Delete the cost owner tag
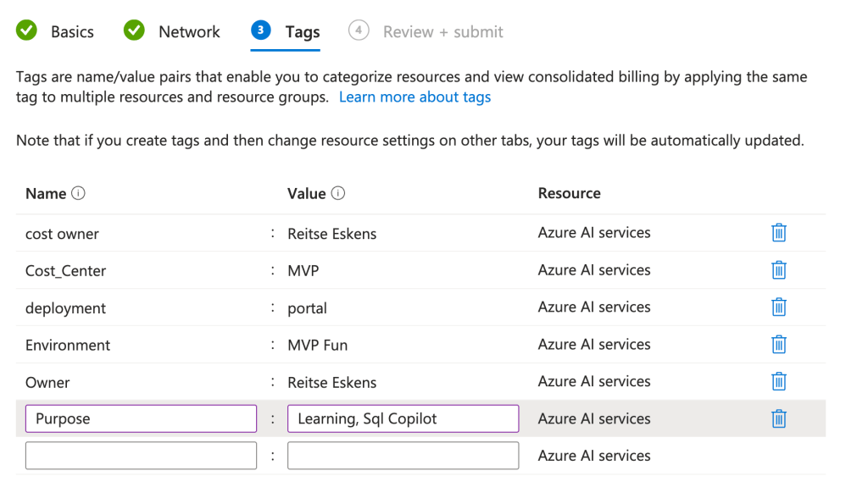This screenshot has height=493, width=868. (x=778, y=233)
